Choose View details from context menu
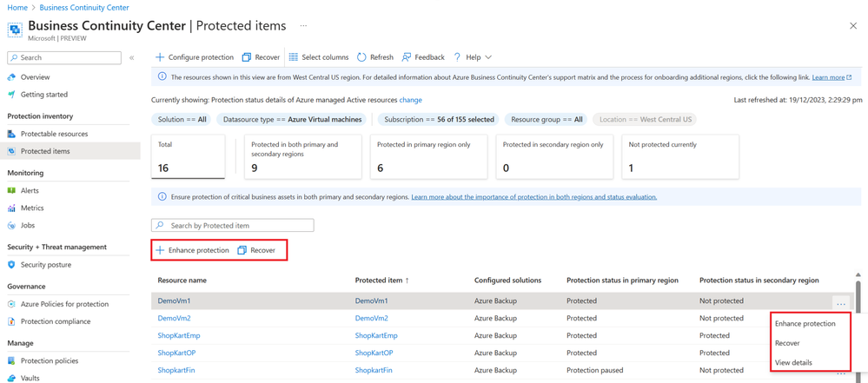This screenshot has height=383, width=868. tap(793, 362)
